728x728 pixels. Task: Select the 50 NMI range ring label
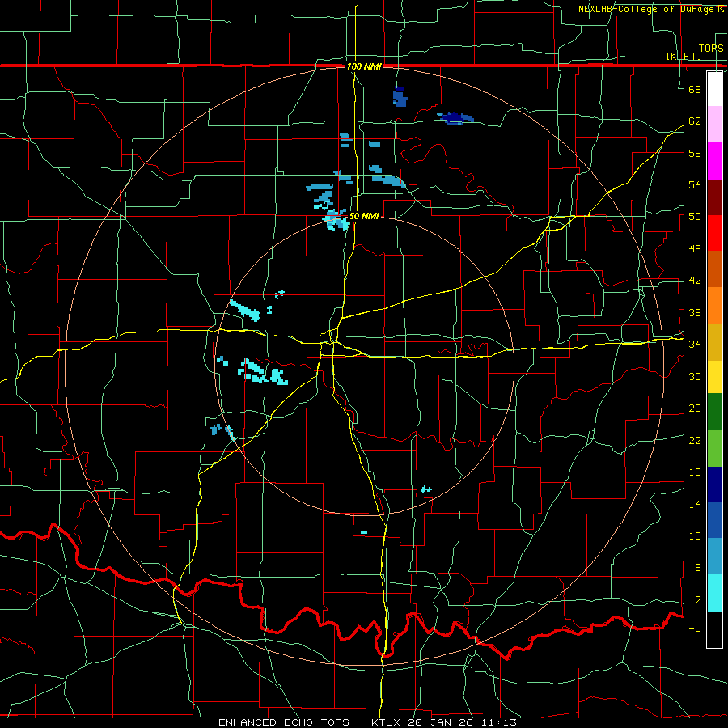363,216
